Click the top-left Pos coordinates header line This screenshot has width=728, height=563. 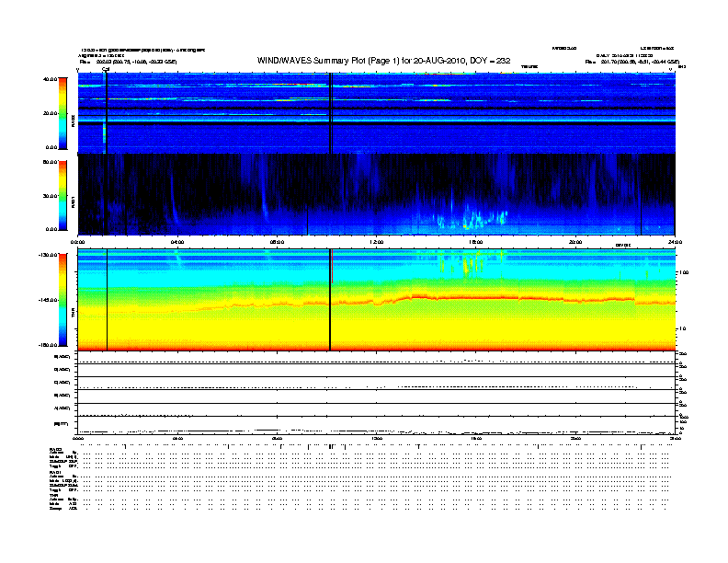click(x=128, y=62)
